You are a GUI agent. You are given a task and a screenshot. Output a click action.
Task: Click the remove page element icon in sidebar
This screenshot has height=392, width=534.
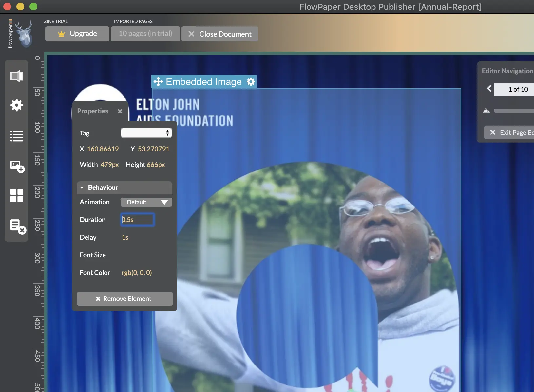18,226
